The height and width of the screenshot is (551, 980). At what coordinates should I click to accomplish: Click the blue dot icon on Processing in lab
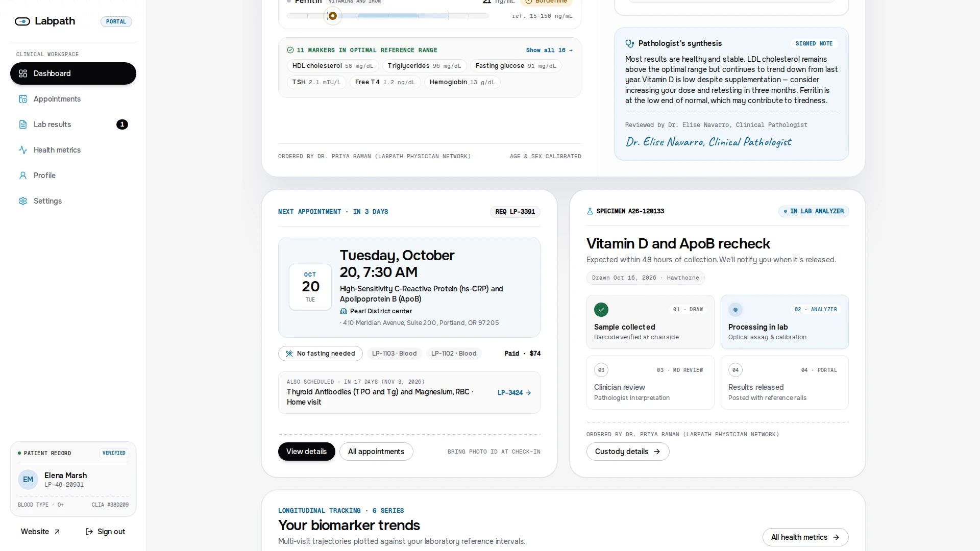click(x=736, y=310)
